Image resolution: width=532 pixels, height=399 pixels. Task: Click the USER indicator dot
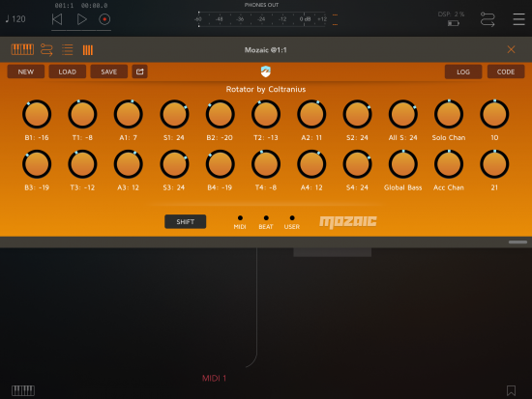(x=292, y=218)
